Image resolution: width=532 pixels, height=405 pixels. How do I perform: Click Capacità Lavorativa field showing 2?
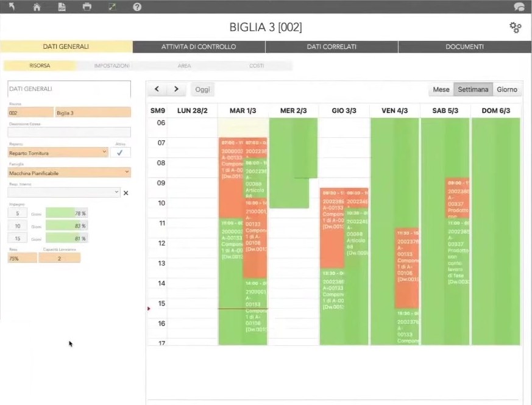tap(59, 258)
